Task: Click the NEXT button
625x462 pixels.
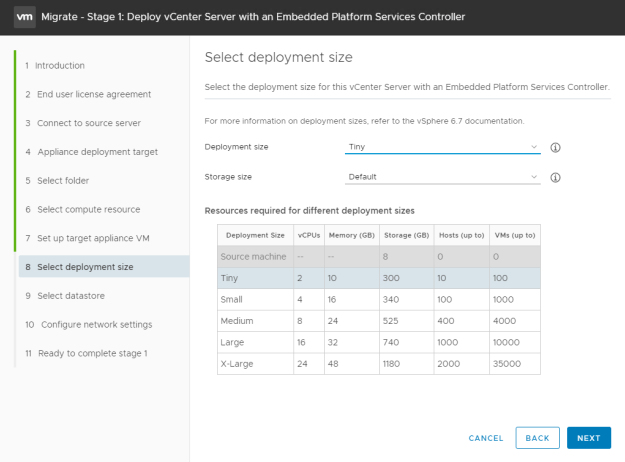Action: [x=589, y=438]
